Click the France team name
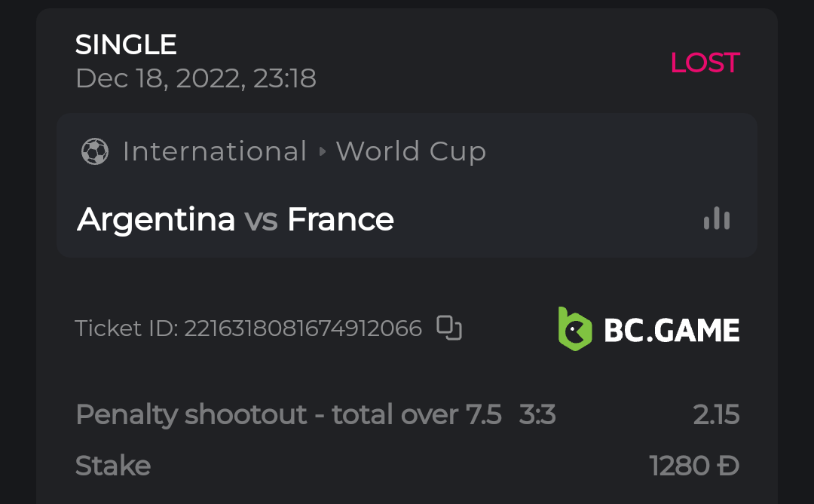Viewport: 814px width, 504px height. [x=341, y=219]
